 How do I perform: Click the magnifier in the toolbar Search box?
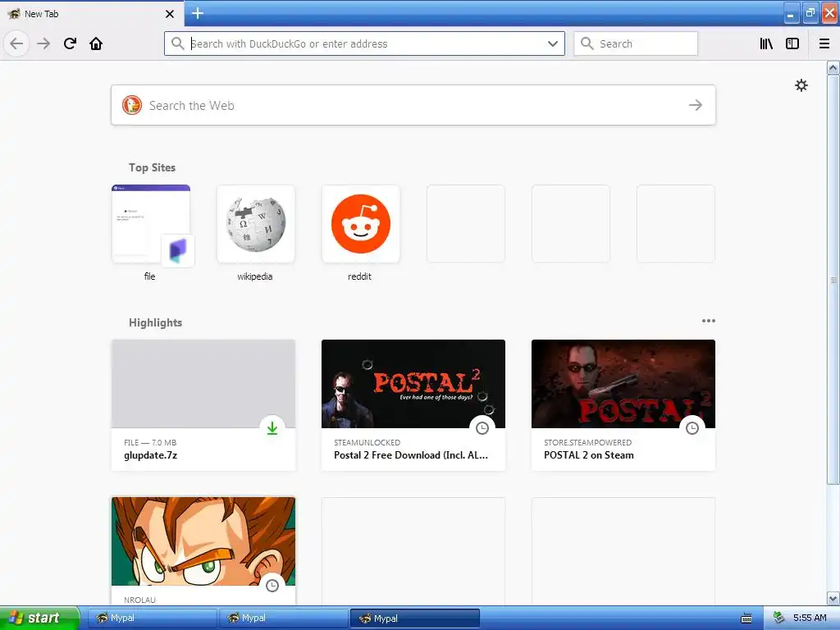coord(587,43)
